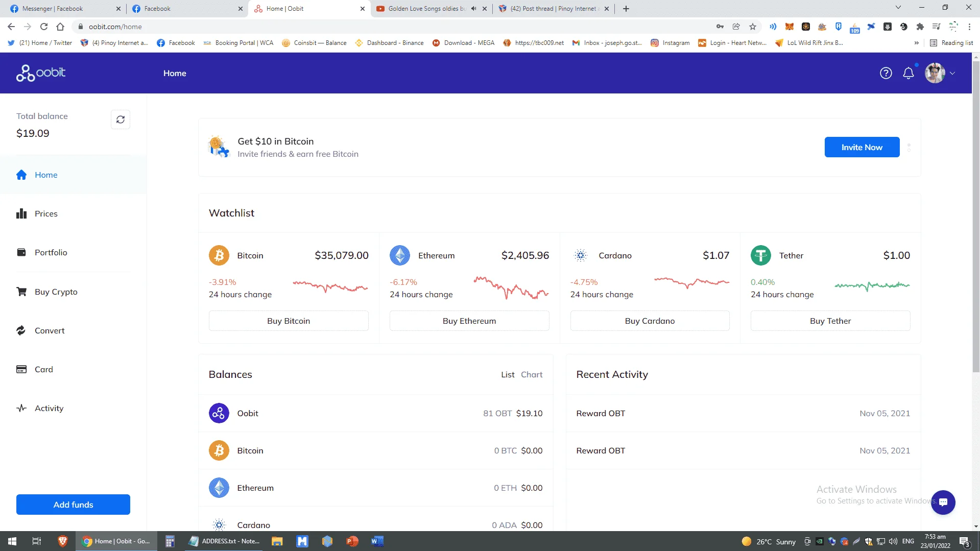Open the Chrome three-dot menu
Image resolution: width=980 pixels, height=551 pixels.
(x=969, y=27)
